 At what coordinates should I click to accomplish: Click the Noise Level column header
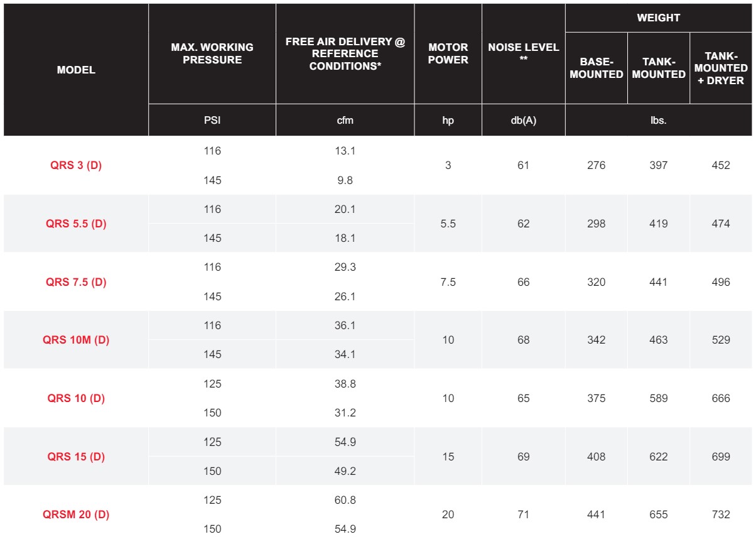click(524, 53)
